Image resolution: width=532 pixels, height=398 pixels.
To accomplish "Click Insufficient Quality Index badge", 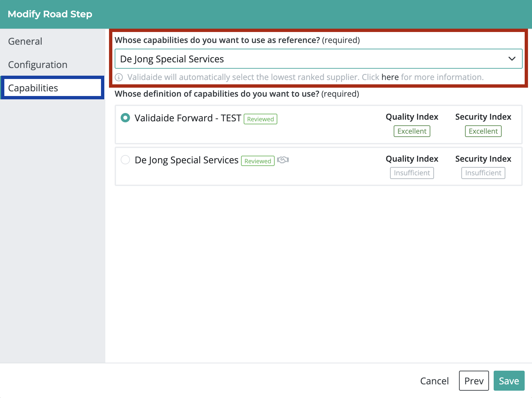I will (x=412, y=173).
